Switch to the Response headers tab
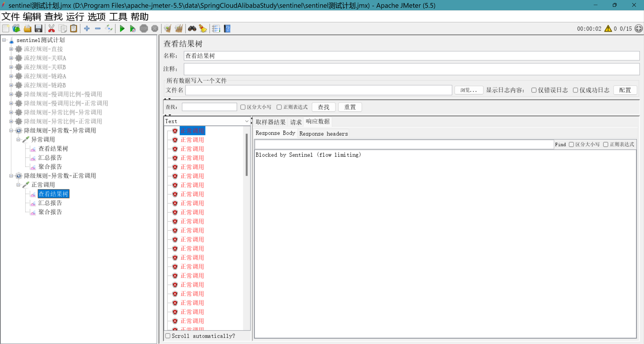This screenshot has height=344, width=644. click(x=324, y=134)
